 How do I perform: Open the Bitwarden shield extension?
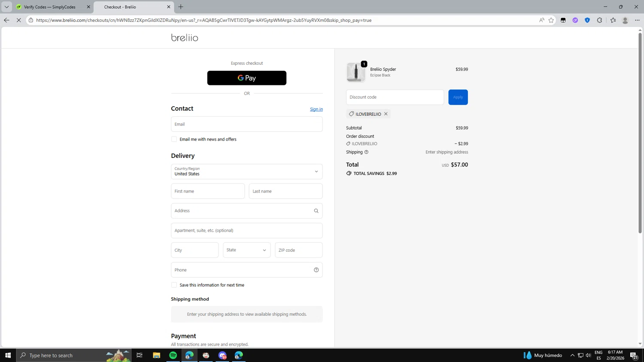[587, 20]
